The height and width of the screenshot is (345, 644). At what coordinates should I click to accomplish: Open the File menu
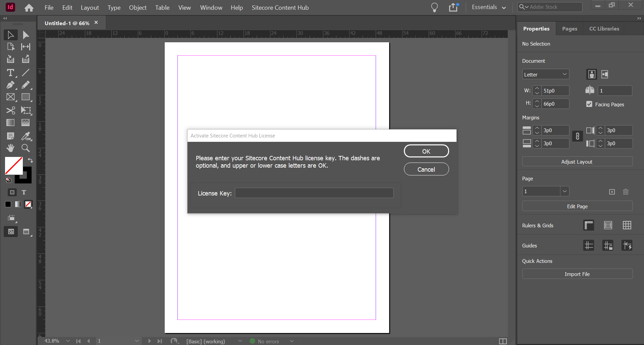(x=49, y=7)
